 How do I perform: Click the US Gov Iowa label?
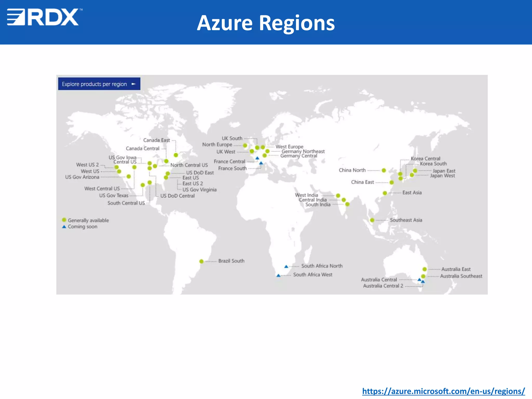click(x=123, y=157)
